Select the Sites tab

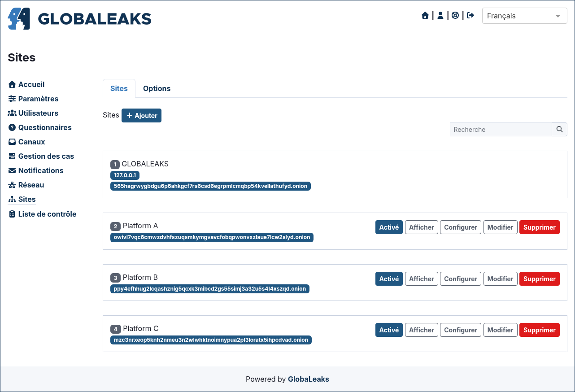click(x=119, y=88)
